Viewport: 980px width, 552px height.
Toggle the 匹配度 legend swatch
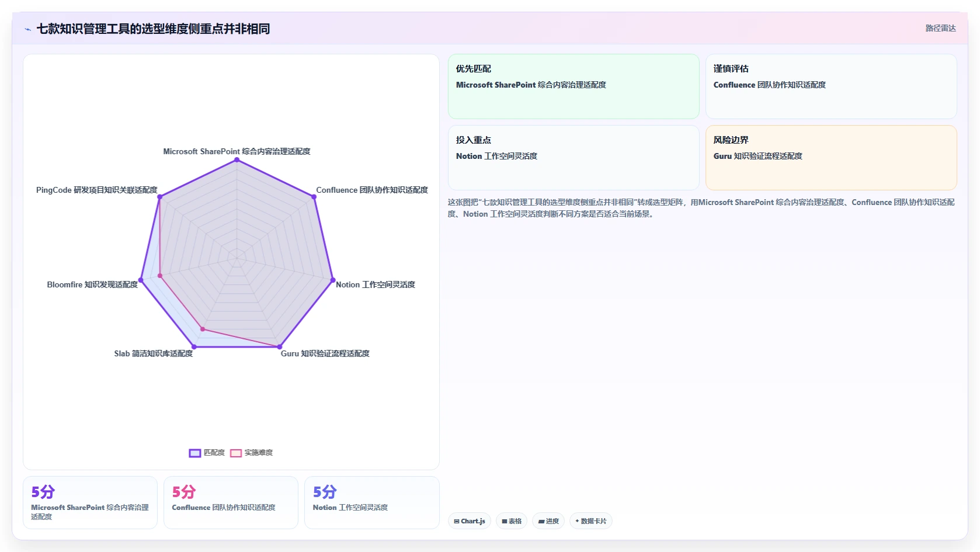coord(195,453)
